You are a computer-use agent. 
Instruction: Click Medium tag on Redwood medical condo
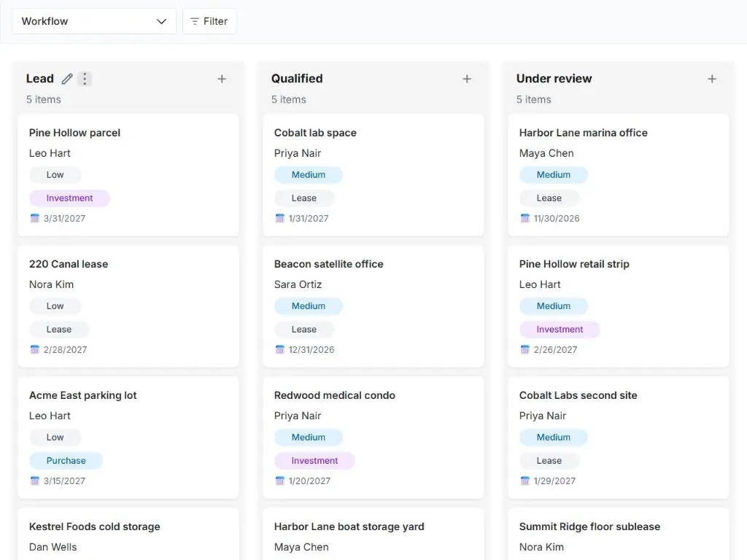pos(309,437)
